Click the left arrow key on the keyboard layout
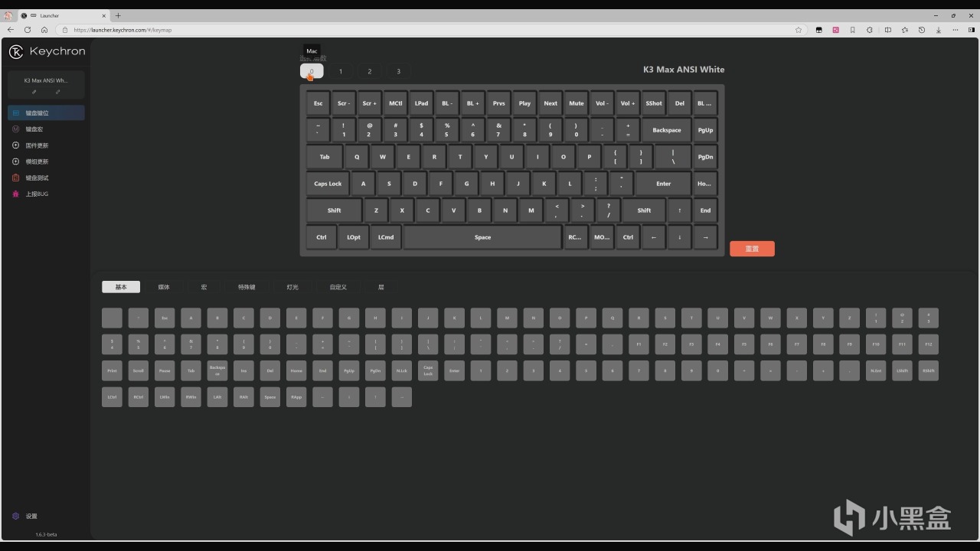 [x=653, y=237]
